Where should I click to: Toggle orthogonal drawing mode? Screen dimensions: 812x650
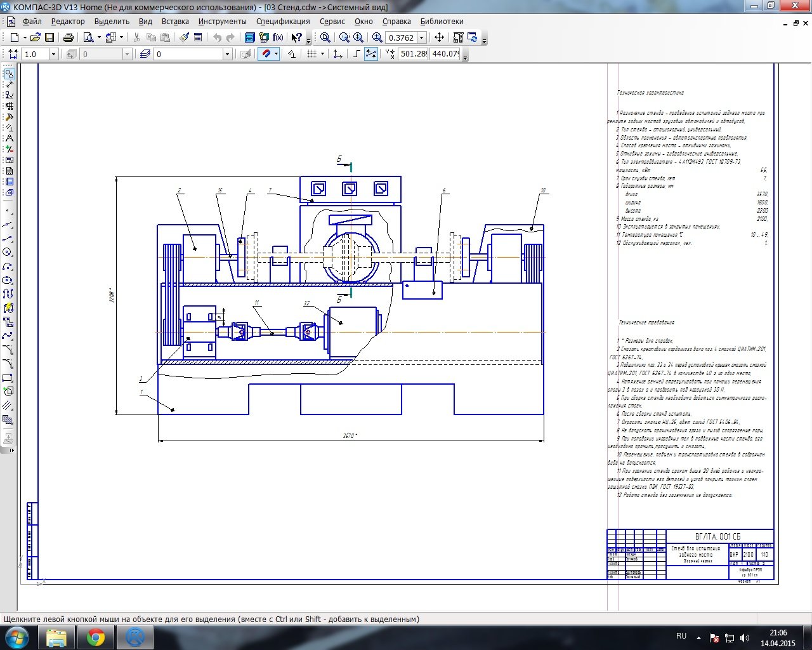357,54
